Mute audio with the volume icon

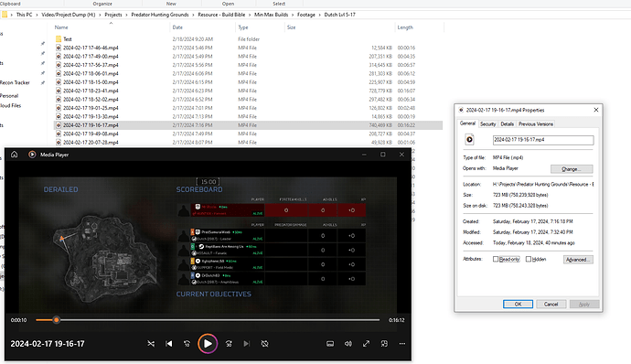(x=348, y=344)
